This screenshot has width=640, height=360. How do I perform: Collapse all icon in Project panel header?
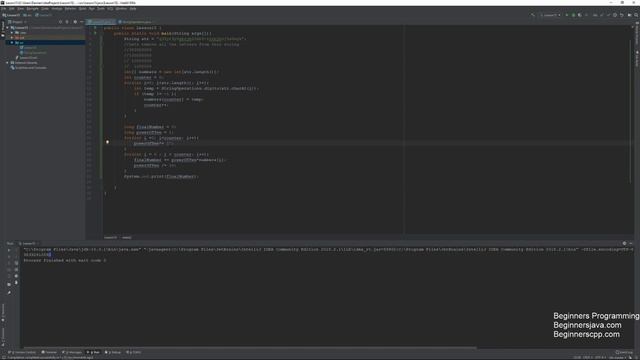tap(67, 22)
